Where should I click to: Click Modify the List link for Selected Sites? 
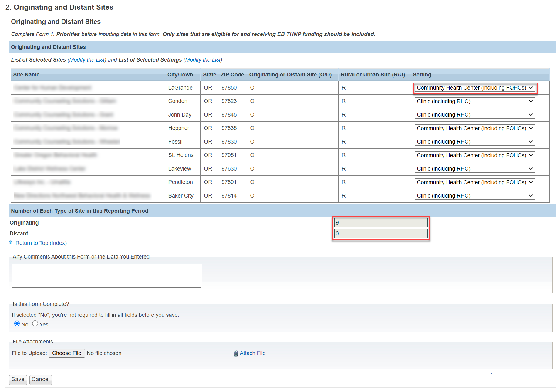tap(87, 60)
